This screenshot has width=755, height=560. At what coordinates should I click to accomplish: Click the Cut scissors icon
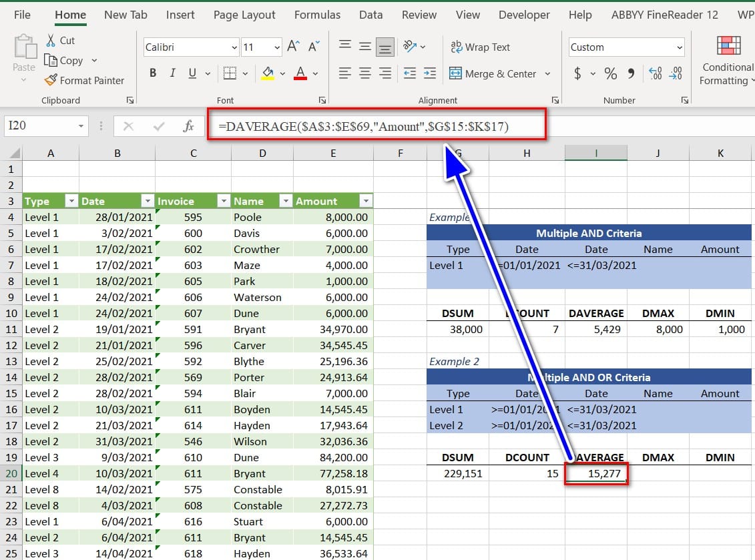pos(51,41)
